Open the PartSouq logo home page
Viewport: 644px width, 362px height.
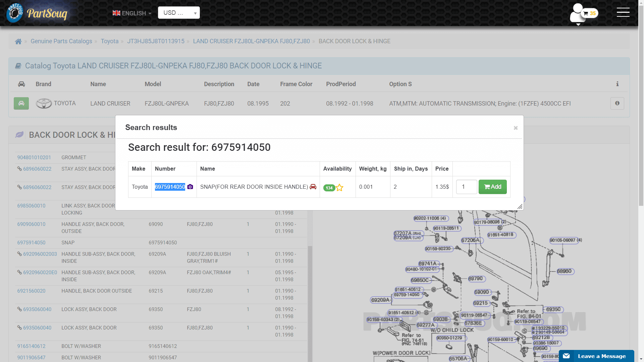click(37, 13)
